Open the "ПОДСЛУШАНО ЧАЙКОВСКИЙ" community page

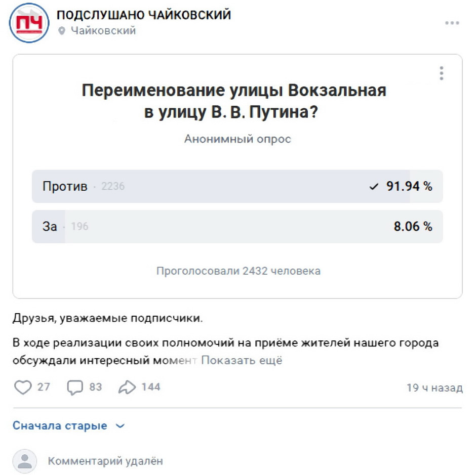(x=144, y=15)
